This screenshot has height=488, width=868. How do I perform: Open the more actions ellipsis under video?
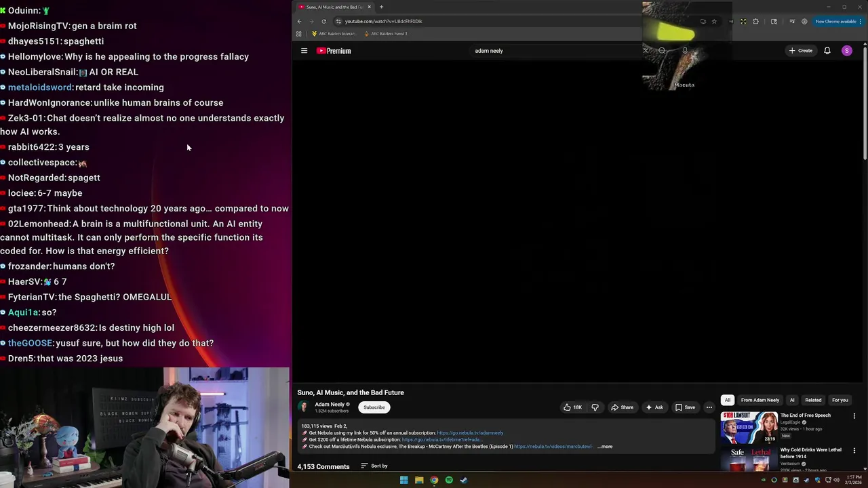709,407
